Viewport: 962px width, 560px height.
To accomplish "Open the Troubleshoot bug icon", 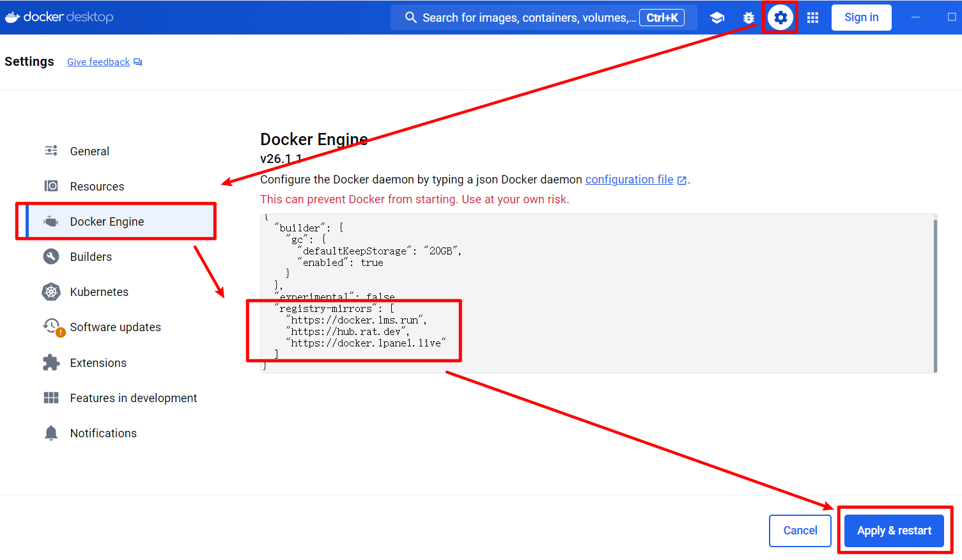I will 749,18.
